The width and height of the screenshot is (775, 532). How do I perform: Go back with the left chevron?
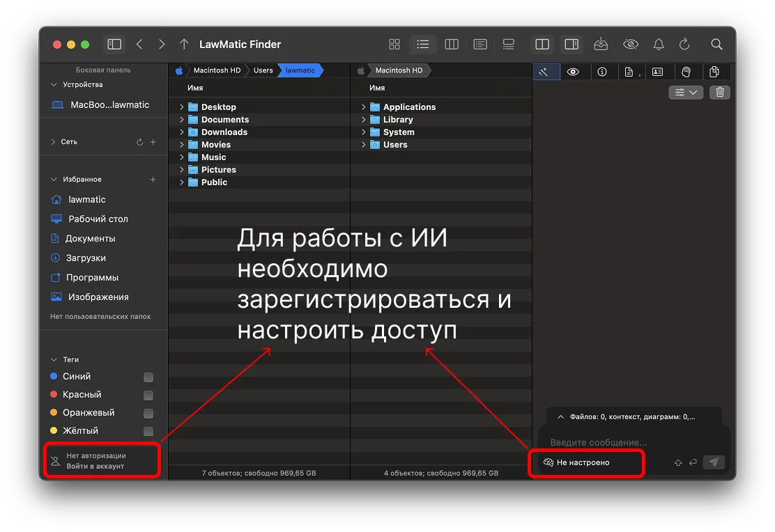point(139,45)
